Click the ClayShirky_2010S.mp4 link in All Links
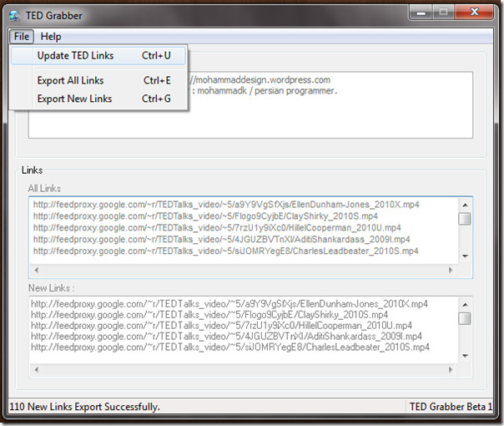The height and width of the screenshot is (426, 504). [205, 216]
